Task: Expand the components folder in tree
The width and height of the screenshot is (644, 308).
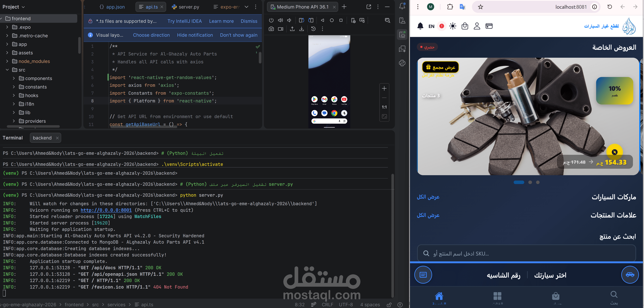Action: point(14,78)
